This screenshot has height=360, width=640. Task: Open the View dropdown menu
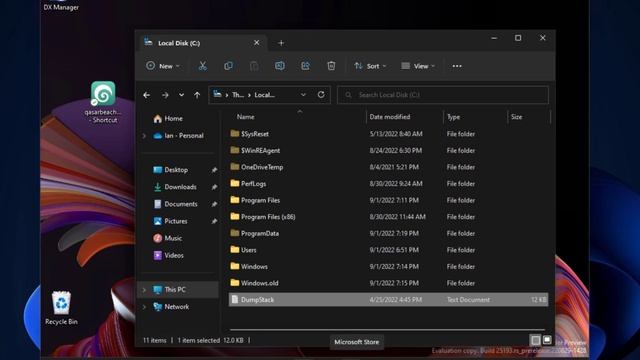pos(418,66)
